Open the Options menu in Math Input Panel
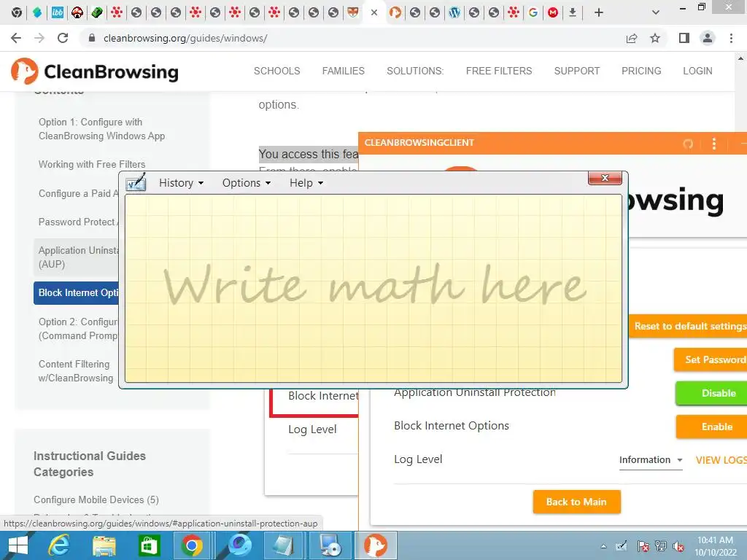747x560 pixels. (247, 183)
